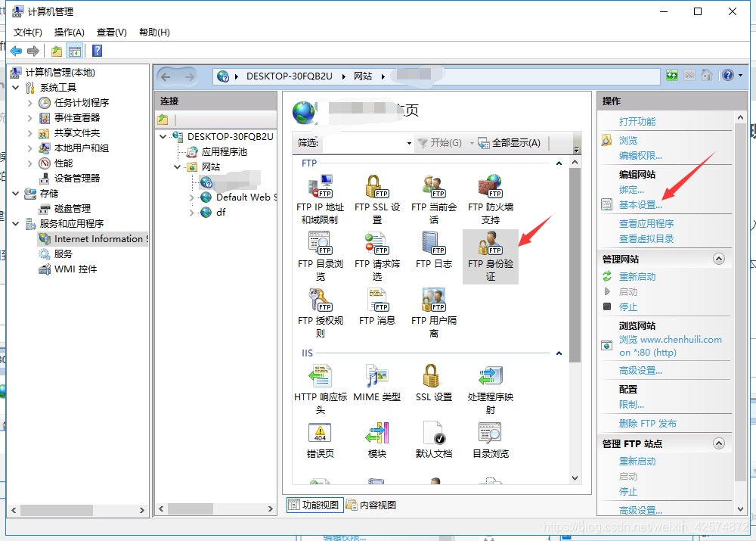Click 停止 under 管理网站

click(x=627, y=306)
